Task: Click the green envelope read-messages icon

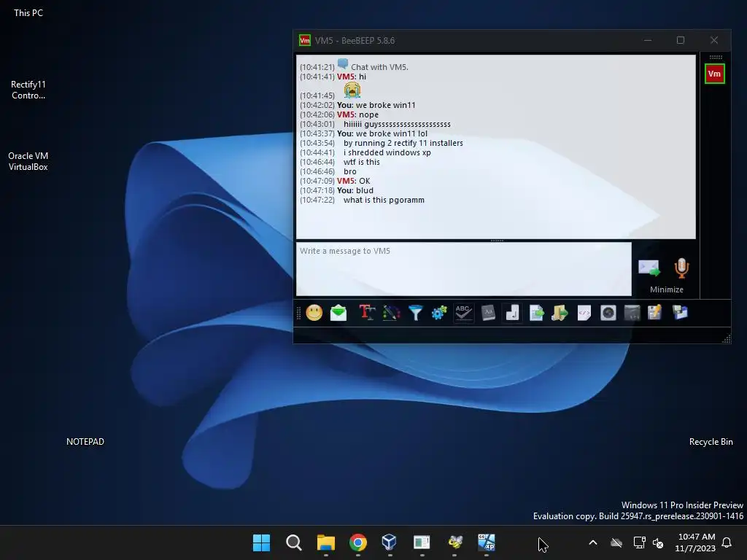Action: click(338, 313)
